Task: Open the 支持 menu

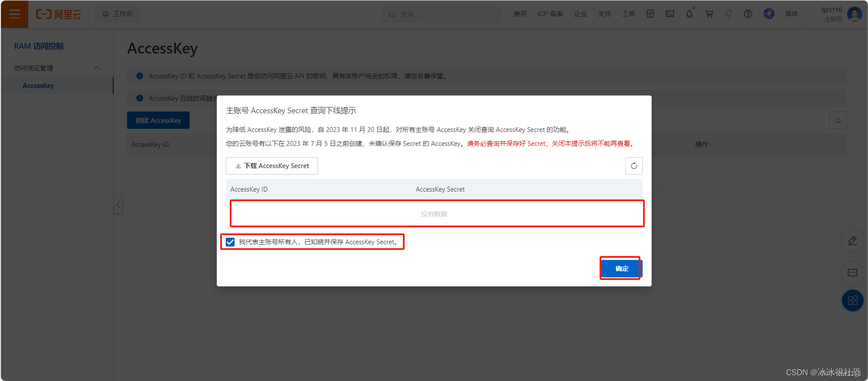Action: click(604, 14)
